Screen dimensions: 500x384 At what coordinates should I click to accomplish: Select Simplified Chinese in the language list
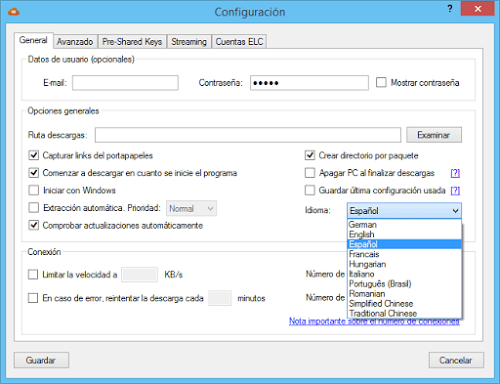pyautogui.click(x=404, y=304)
